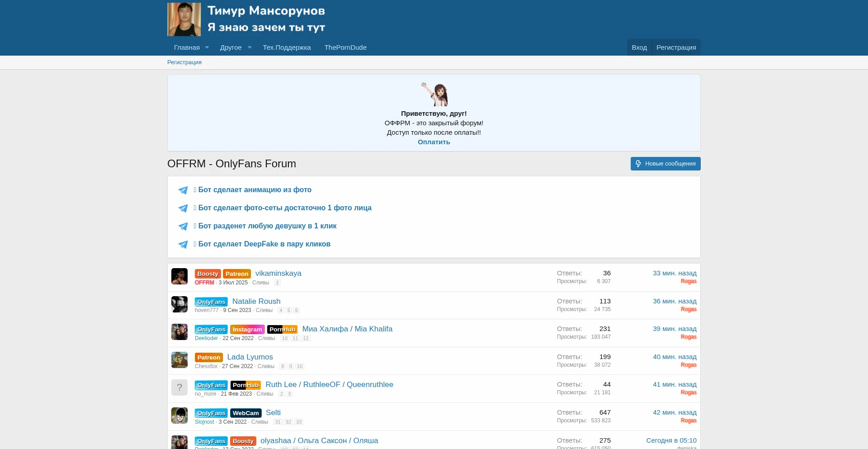Open the Другое navigation menu item
This screenshot has height=449, width=868.
tap(231, 47)
